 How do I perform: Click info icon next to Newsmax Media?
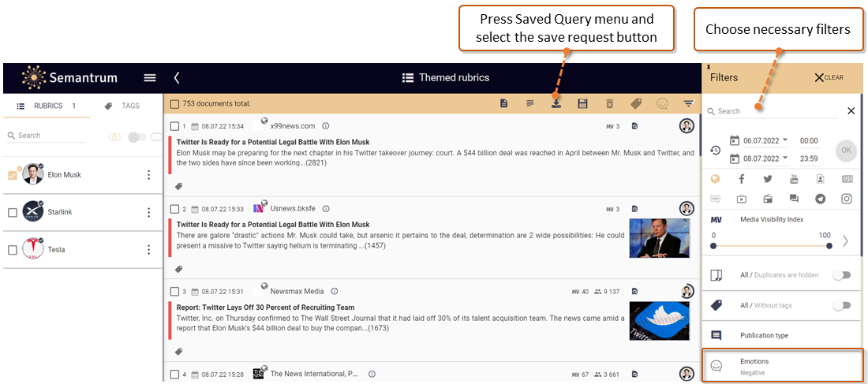(x=335, y=291)
